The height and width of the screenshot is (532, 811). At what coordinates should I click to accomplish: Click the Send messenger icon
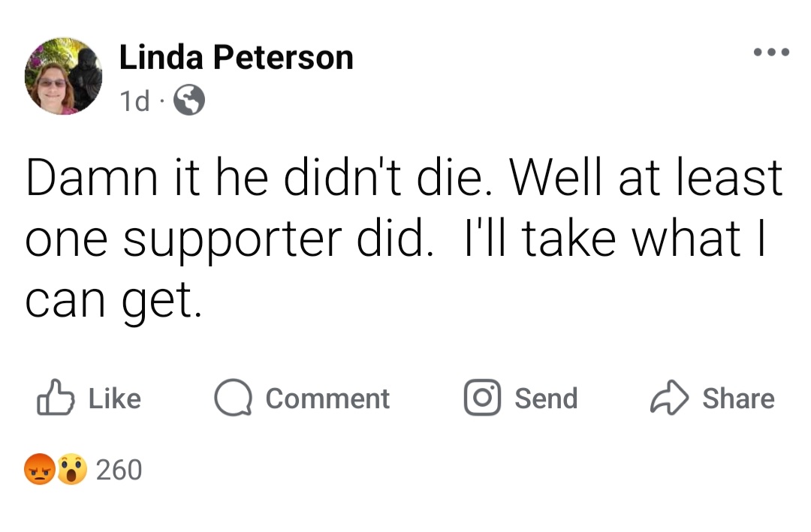click(481, 398)
